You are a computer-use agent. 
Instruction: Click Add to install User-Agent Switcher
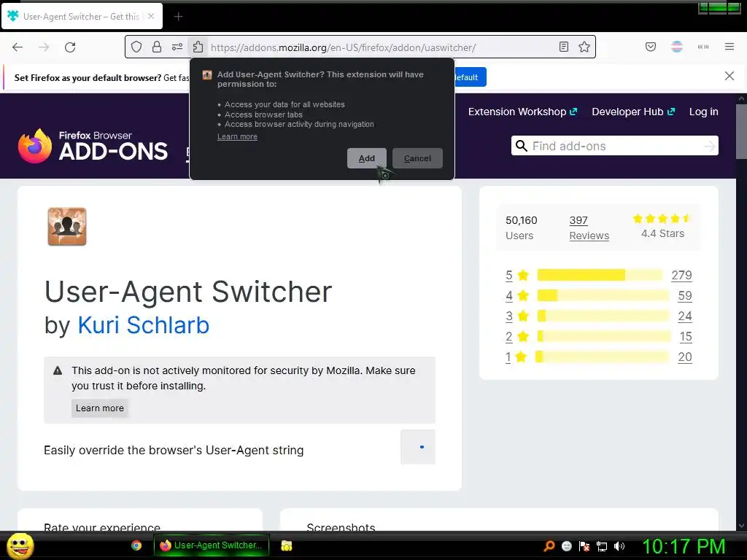click(x=366, y=158)
